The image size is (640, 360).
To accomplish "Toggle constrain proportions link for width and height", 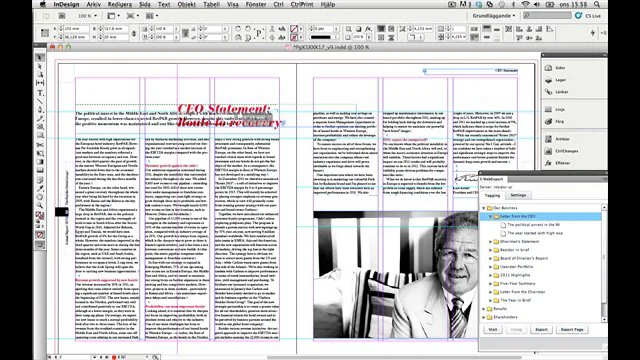I will pyautogui.click(x=133, y=33).
